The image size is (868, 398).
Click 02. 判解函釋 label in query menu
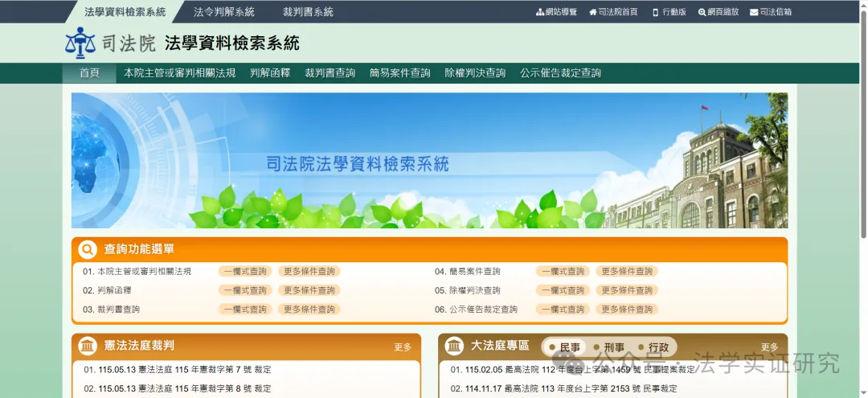point(108,290)
